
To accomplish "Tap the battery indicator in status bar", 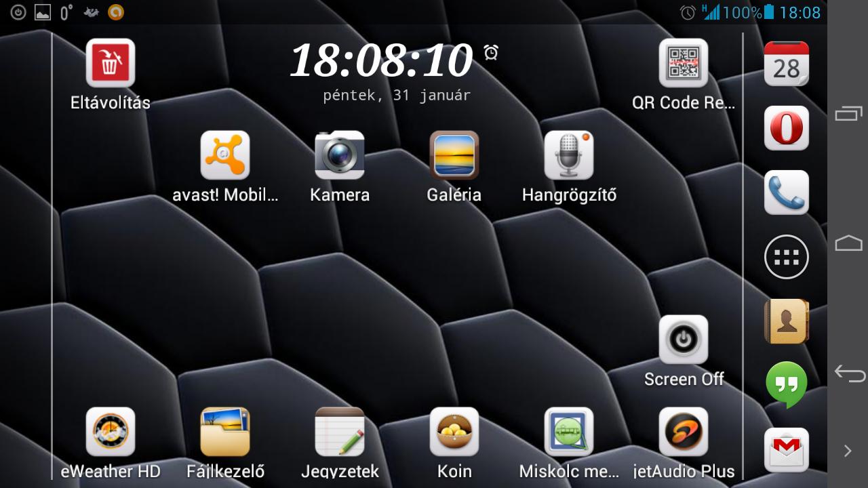I will [768, 12].
